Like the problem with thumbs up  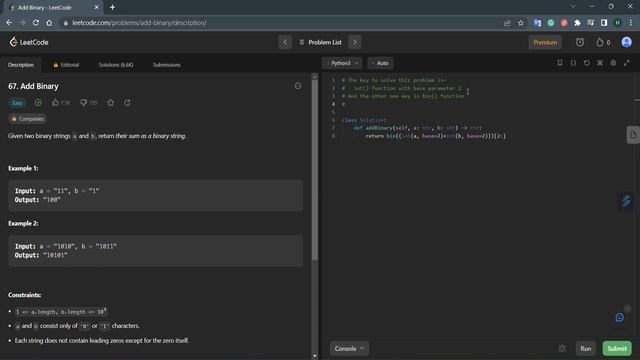coord(61,103)
